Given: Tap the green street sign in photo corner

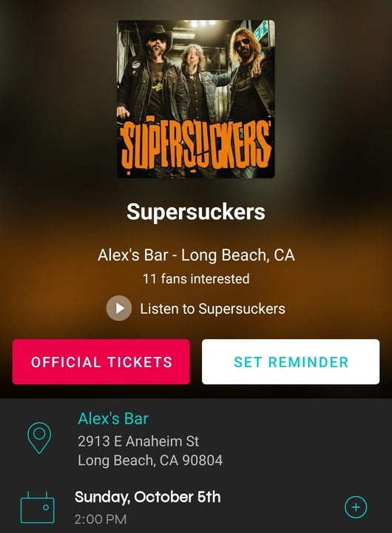Looking at the screenshot, I should [263, 30].
